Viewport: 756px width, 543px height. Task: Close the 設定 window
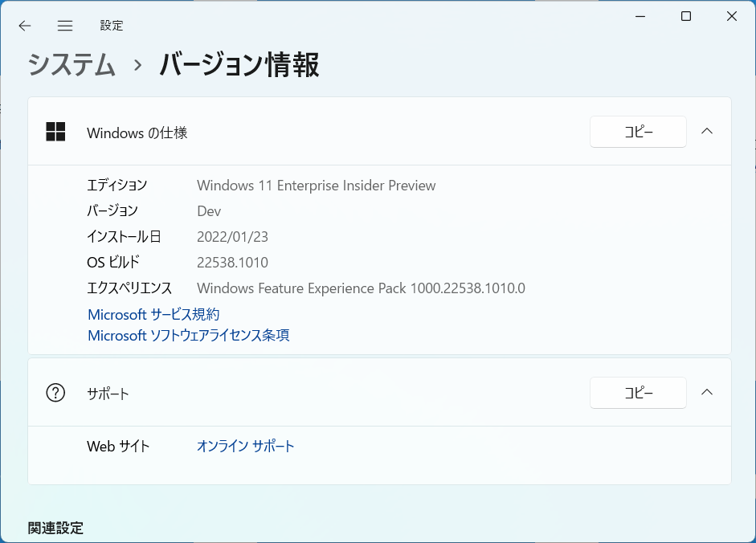pyautogui.click(x=731, y=16)
